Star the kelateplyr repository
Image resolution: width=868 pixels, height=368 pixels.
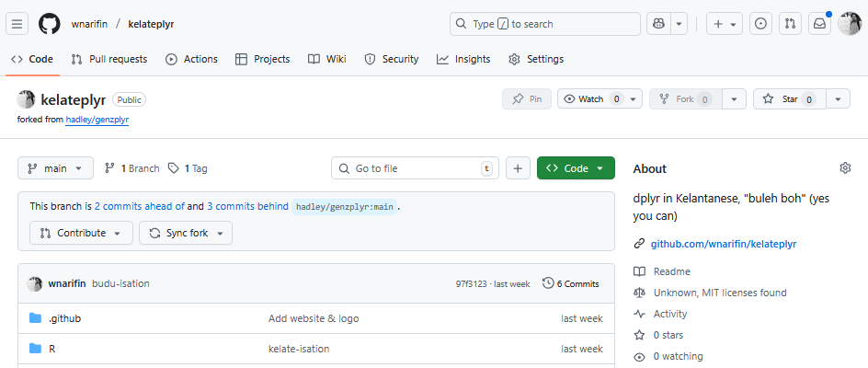[x=790, y=99]
